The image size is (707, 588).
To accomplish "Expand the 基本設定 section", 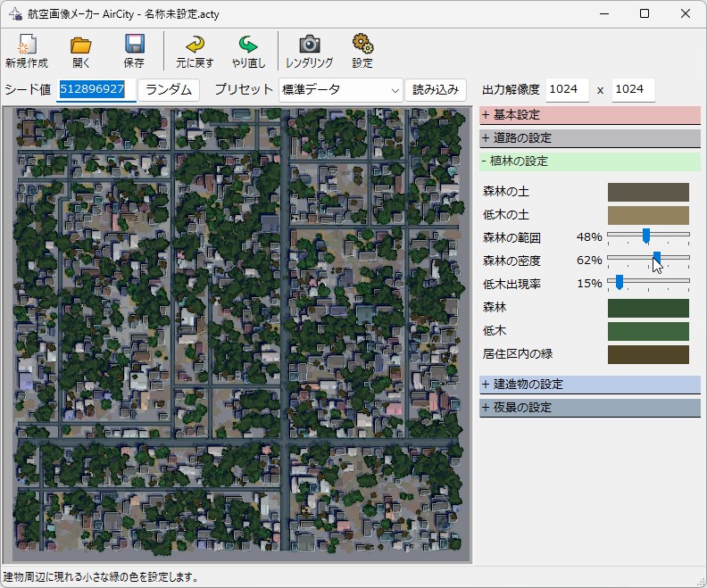I will 589,115.
